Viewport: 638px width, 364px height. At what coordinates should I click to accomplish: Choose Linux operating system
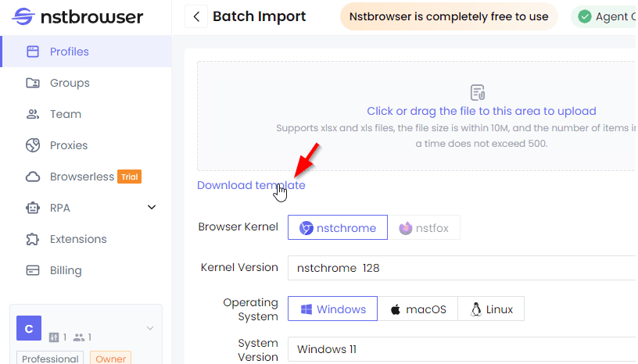point(491,309)
